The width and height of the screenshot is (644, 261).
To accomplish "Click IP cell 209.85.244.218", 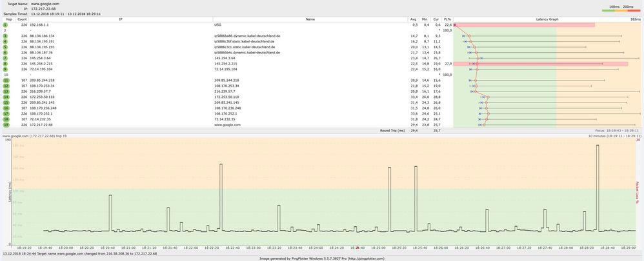I will point(42,81).
